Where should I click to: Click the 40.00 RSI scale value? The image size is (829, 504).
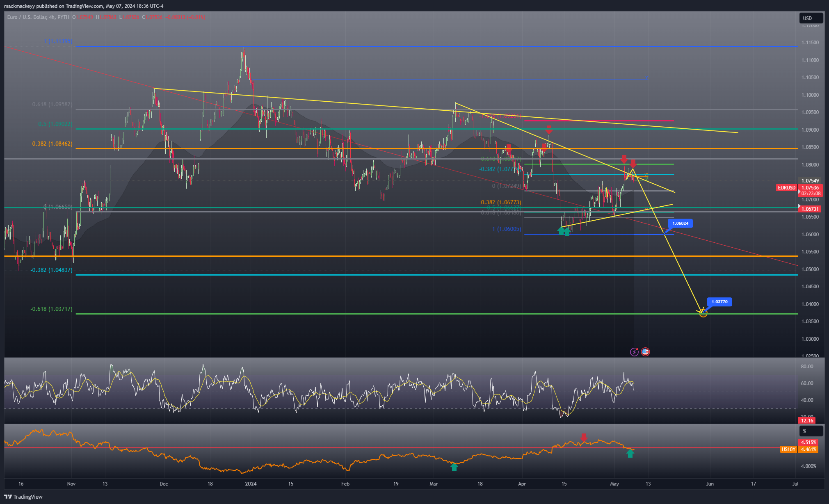(807, 400)
